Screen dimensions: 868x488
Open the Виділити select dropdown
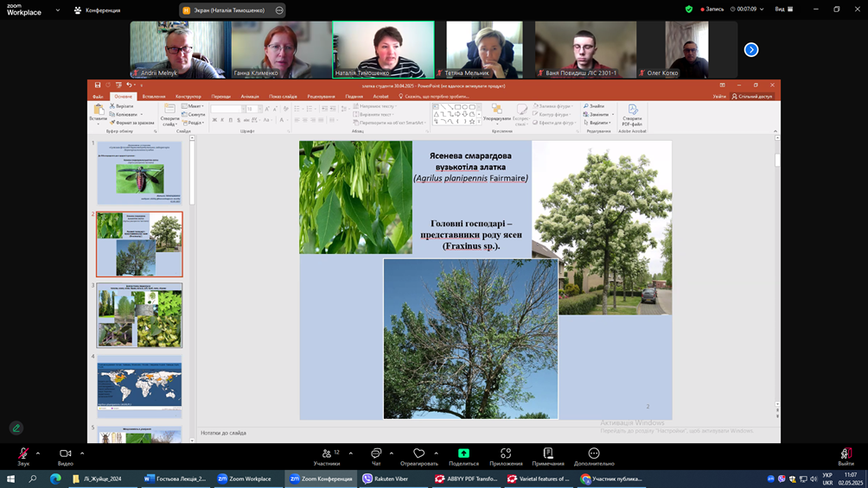[x=597, y=123]
